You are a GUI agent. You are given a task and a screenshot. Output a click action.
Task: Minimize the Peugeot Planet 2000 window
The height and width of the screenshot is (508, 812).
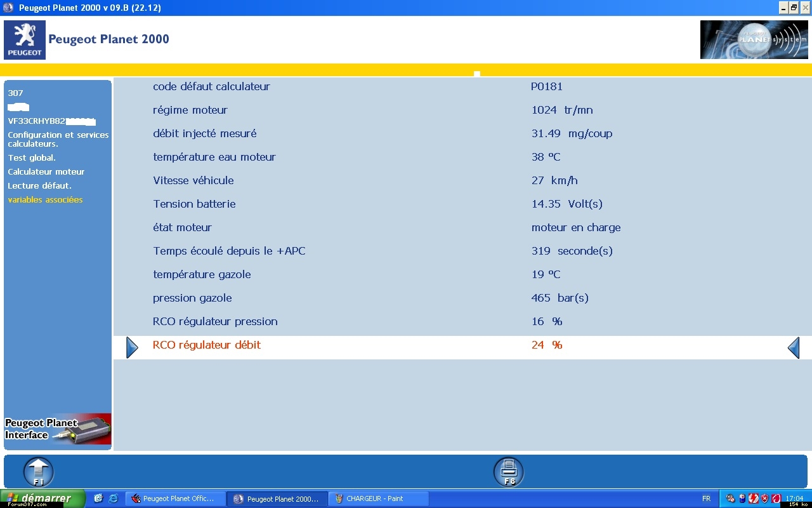tap(783, 8)
